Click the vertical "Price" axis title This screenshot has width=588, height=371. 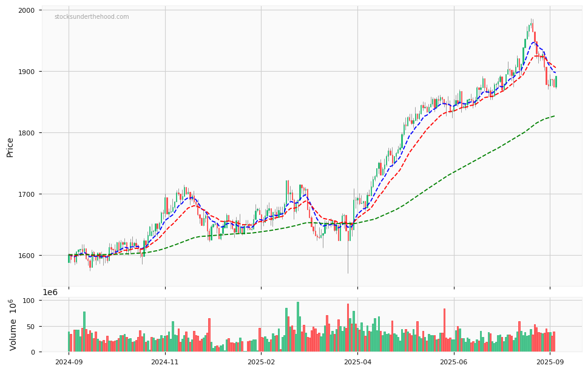click(x=10, y=148)
